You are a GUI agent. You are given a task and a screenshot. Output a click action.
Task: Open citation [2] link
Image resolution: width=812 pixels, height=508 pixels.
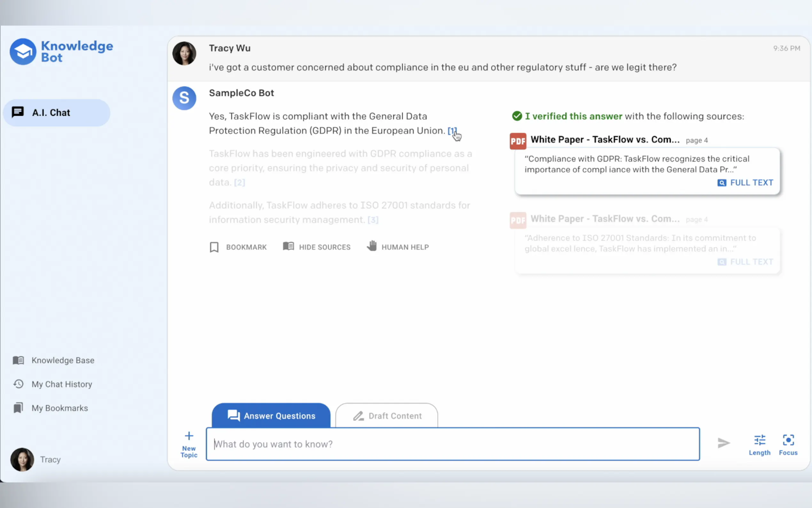tap(240, 182)
